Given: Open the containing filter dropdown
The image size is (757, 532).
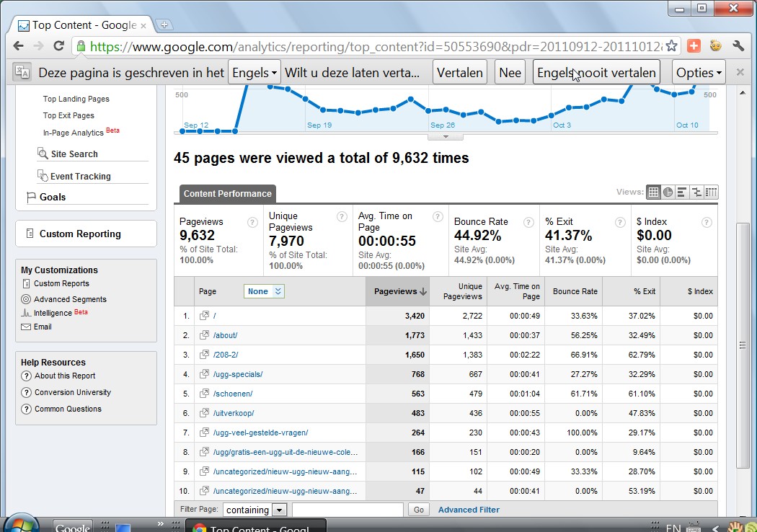Looking at the screenshot, I should click(255, 510).
